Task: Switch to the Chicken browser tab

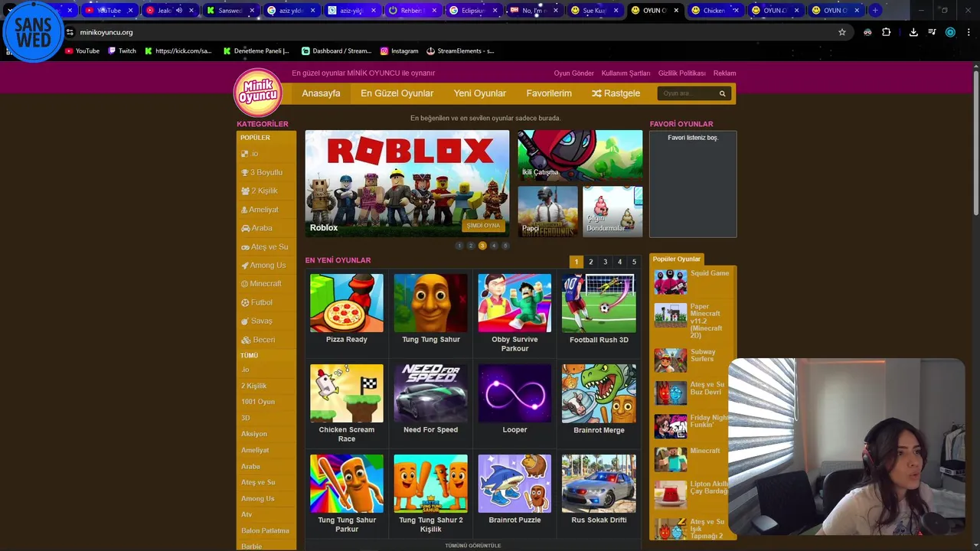Action: tap(714, 11)
